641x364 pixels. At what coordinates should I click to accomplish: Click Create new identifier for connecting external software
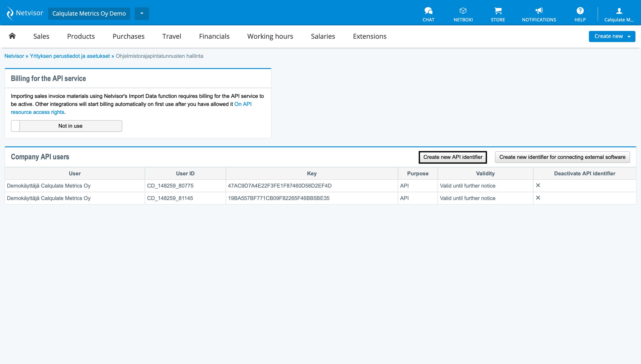562,157
